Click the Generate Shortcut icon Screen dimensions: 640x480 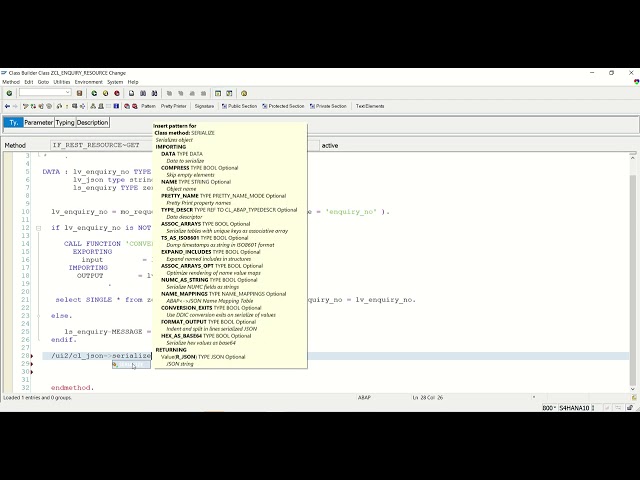229,93
